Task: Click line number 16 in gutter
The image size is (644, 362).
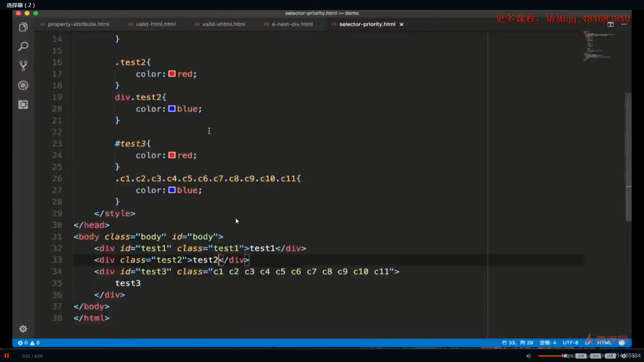Action: tap(57, 62)
